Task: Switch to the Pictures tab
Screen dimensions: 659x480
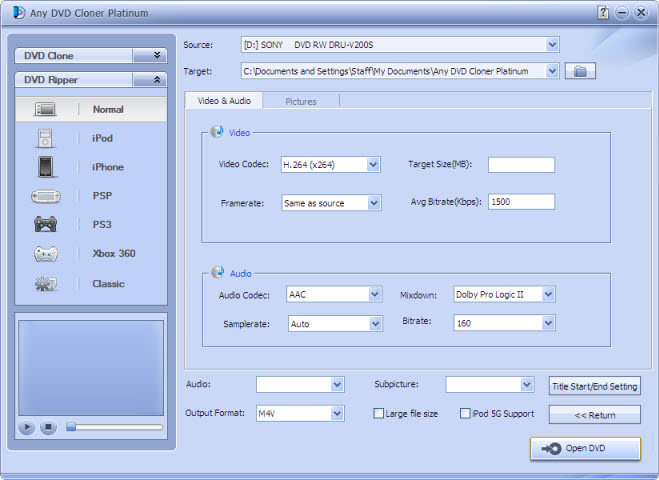Action: coord(301,102)
